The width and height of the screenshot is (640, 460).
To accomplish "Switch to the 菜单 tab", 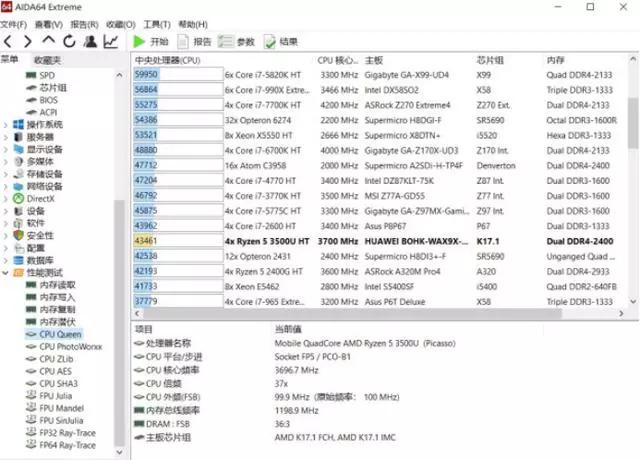I will pyautogui.click(x=9, y=60).
